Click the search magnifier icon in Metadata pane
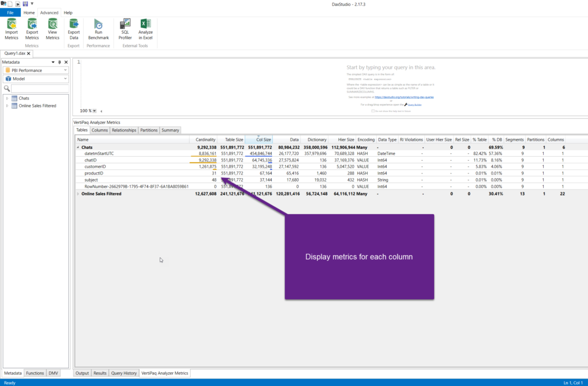Image resolution: width=588 pixels, height=386 pixels. [x=7, y=88]
